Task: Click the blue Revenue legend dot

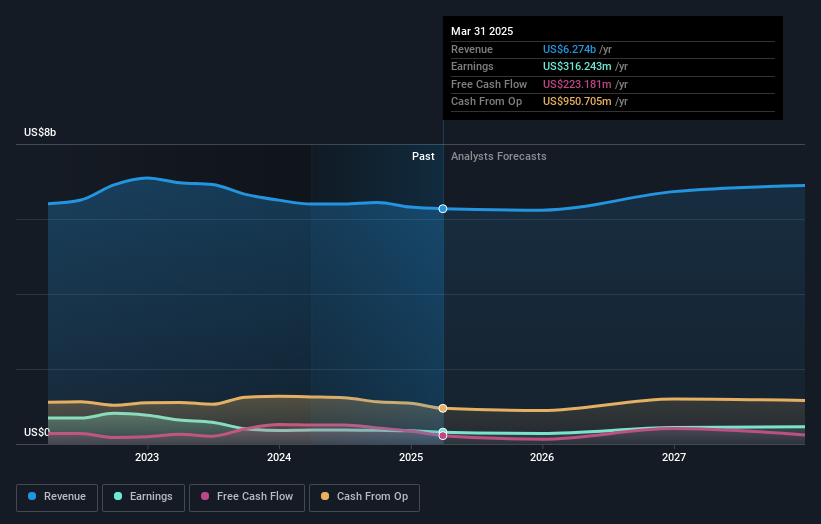Action: tap(32, 496)
